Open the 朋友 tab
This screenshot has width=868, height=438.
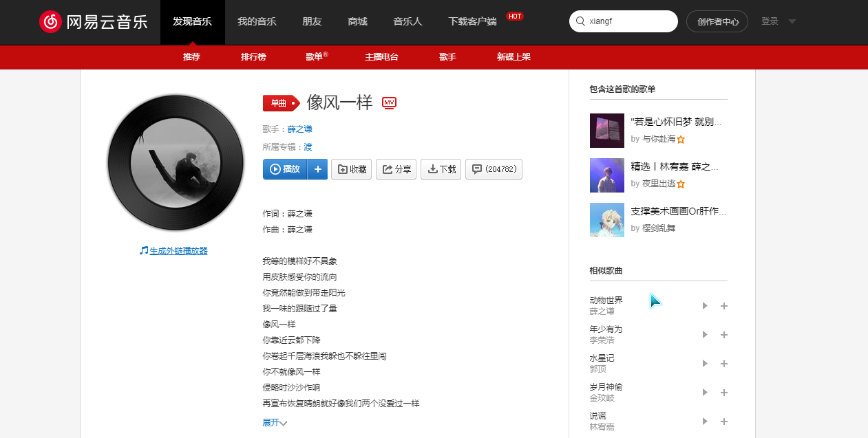(x=312, y=22)
